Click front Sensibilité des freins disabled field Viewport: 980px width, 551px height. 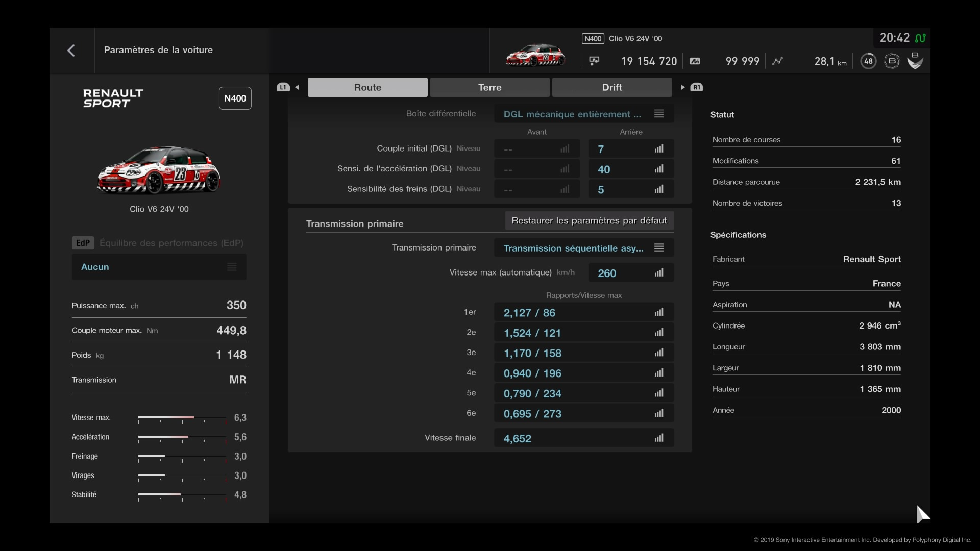click(537, 189)
